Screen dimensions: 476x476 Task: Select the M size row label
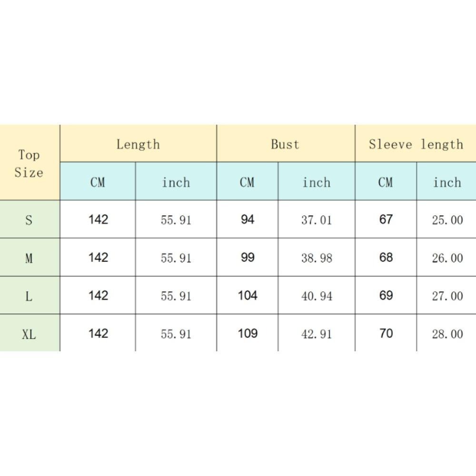click(x=29, y=258)
